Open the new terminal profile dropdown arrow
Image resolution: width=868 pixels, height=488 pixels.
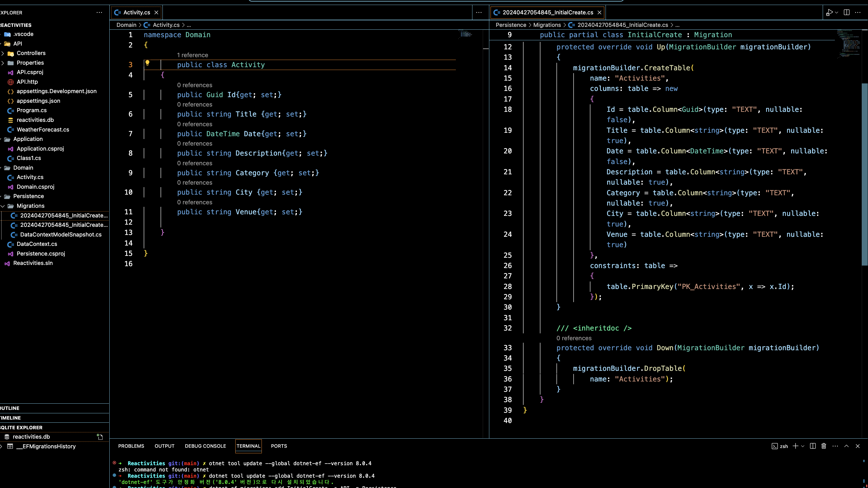803,446
